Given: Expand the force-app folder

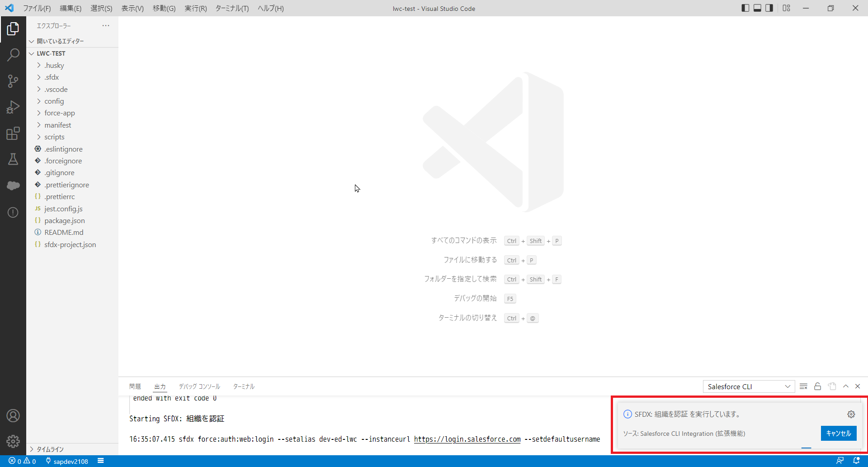Looking at the screenshot, I should [x=72, y=113].
